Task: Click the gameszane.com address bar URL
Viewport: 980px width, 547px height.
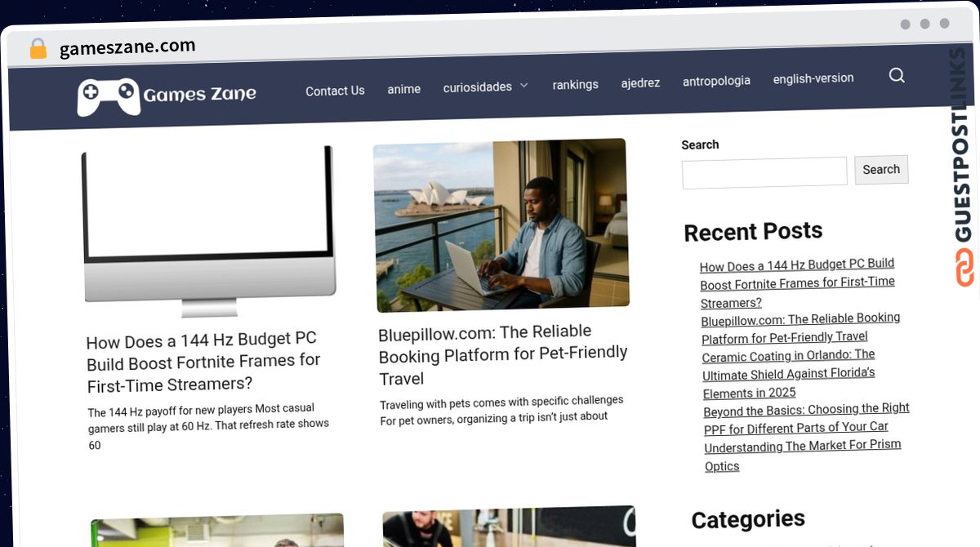Action: [127, 47]
